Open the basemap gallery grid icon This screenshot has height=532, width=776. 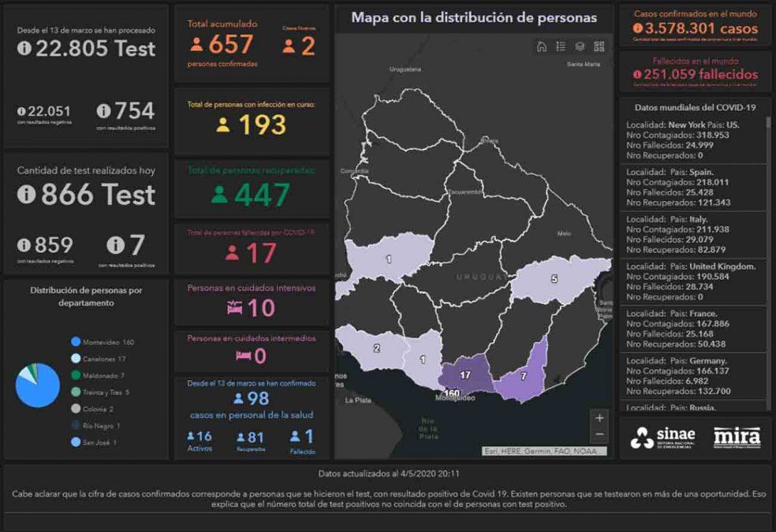[x=599, y=47]
